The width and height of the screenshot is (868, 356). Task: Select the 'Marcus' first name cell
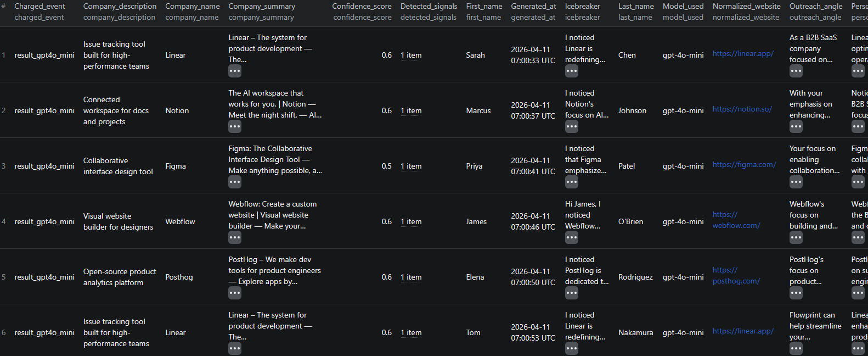pyautogui.click(x=478, y=110)
